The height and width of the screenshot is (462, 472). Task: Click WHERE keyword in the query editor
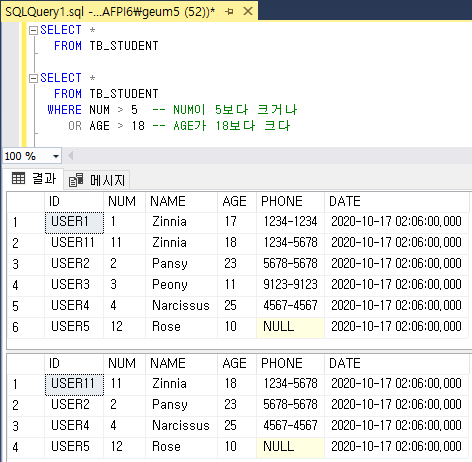click(x=64, y=110)
